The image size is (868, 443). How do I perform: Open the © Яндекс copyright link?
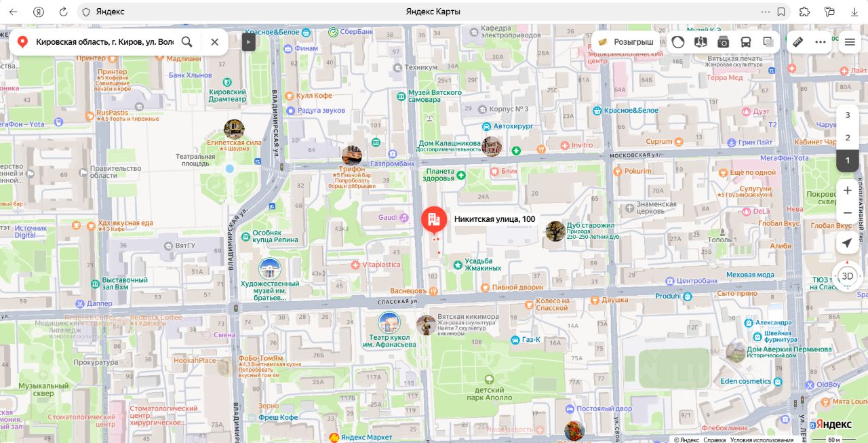[686, 440]
